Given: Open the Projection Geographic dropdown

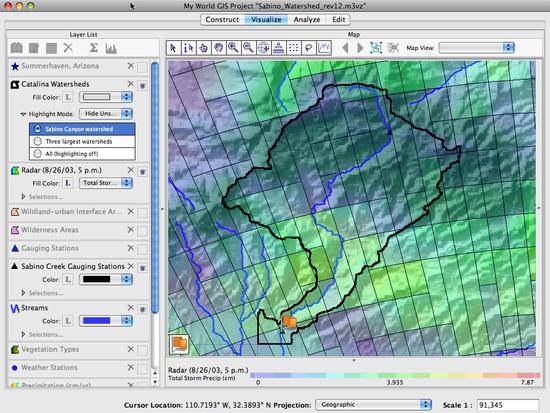Looking at the screenshot, I should (x=374, y=405).
